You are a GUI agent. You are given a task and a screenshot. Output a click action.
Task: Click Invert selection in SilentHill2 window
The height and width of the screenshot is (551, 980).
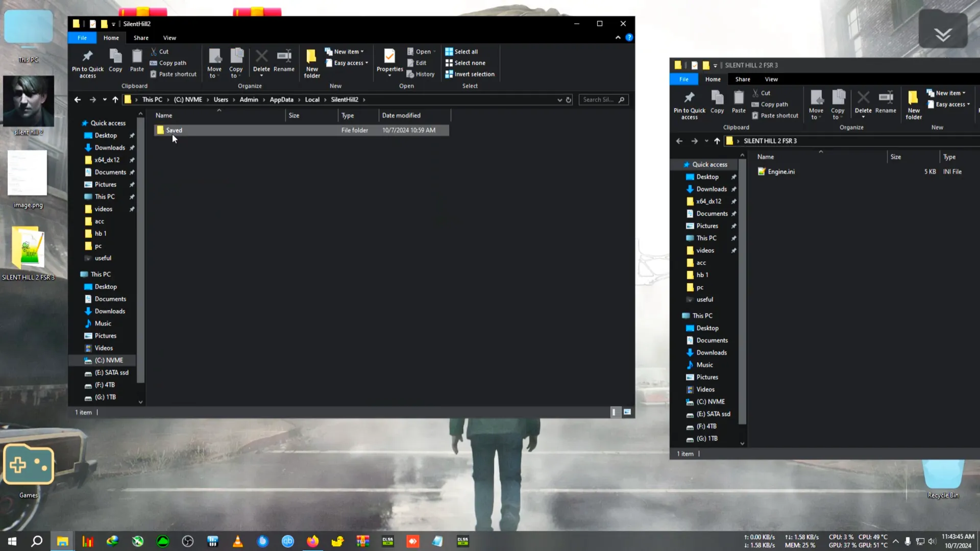tap(470, 74)
